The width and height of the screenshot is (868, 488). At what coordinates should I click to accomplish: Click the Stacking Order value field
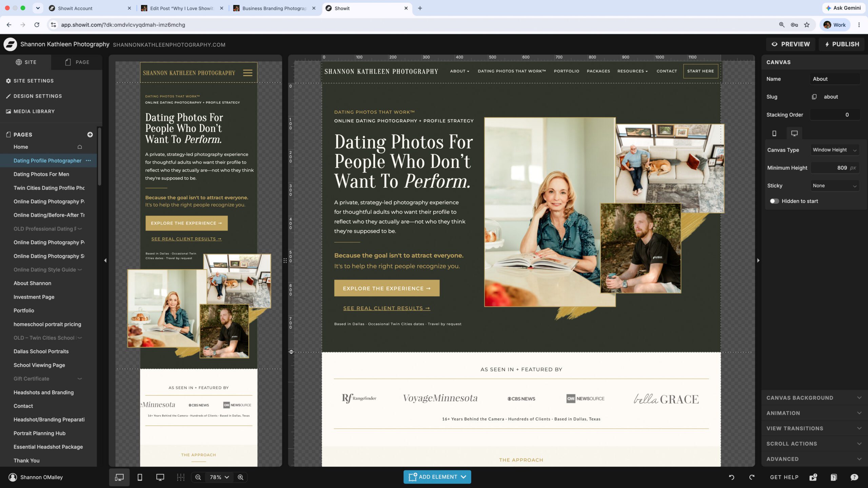pos(834,115)
